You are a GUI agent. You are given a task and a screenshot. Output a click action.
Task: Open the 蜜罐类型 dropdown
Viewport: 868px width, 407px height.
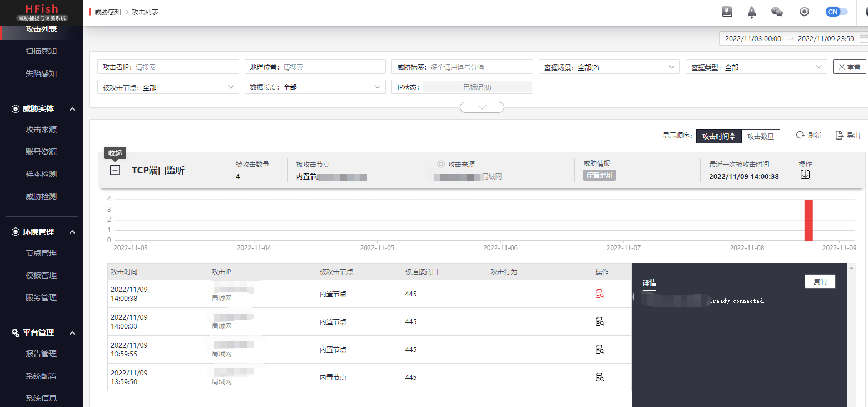(756, 67)
